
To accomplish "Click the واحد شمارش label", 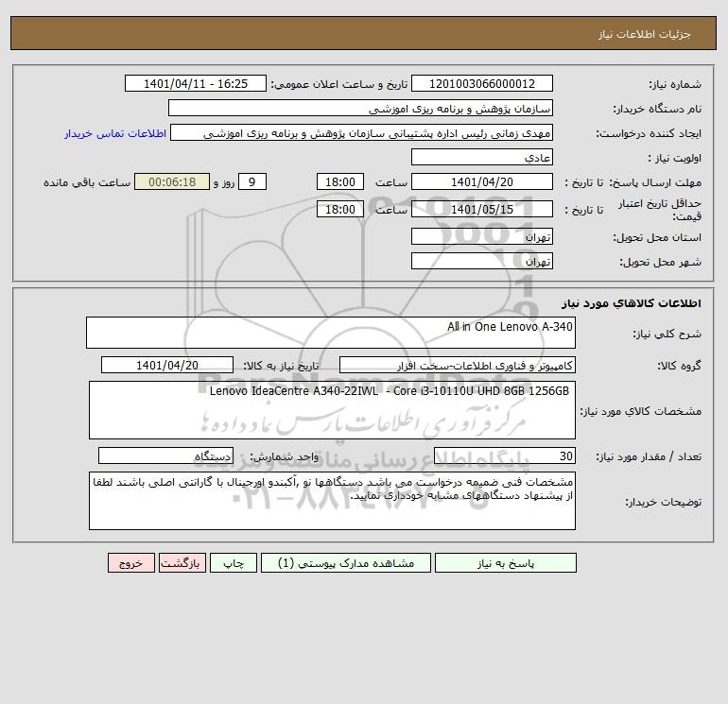I will [x=285, y=456].
